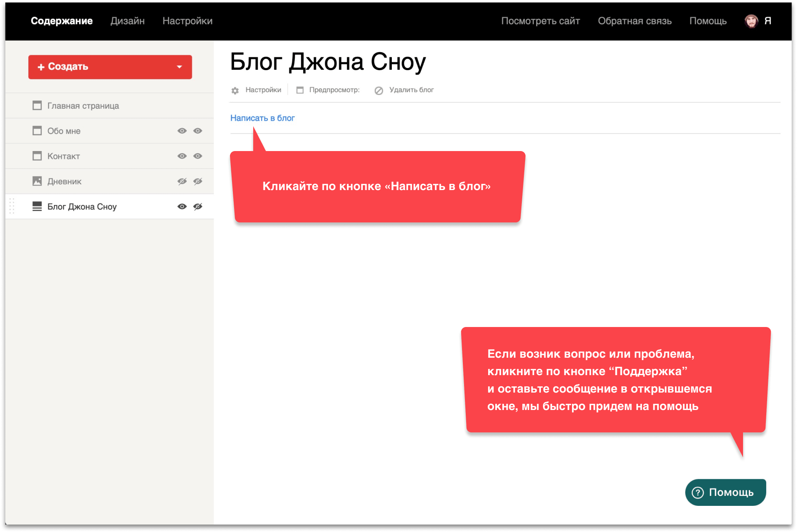Click the Написать в блог link
The height and width of the screenshot is (532, 797).
point(262,118)
